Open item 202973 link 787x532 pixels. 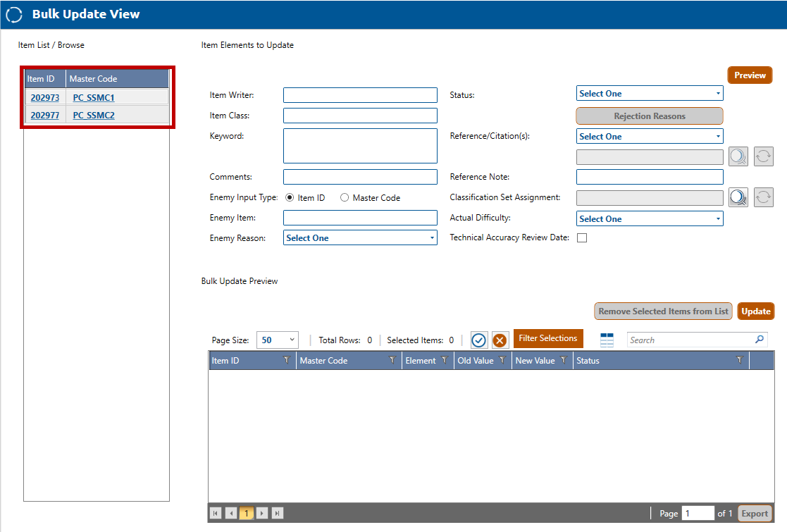[45, 98]
